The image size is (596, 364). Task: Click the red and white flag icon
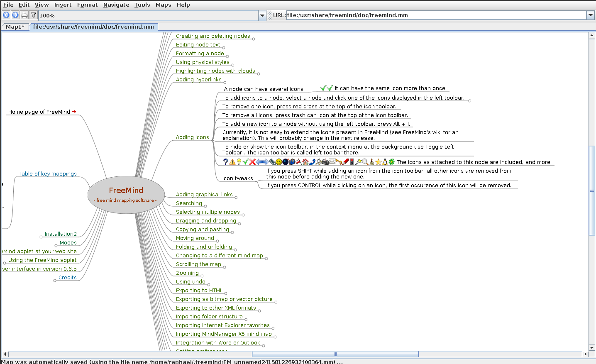click(x=298, y=162)
